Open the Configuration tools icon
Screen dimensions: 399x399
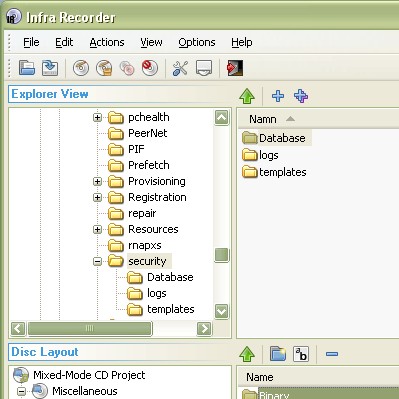pyautogui.click(x=180, y=68)
